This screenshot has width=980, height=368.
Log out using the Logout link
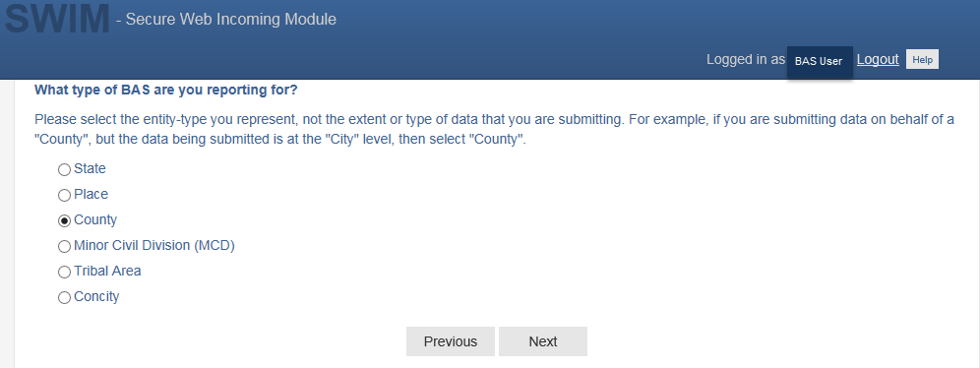[x=878, y=59]
